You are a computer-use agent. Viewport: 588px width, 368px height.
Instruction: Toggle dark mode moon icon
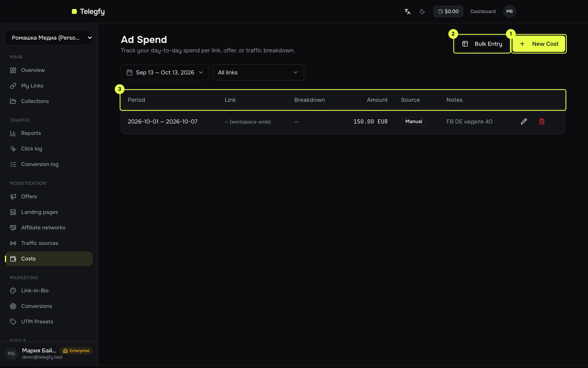pyautogui.click(x=422, y=11)
